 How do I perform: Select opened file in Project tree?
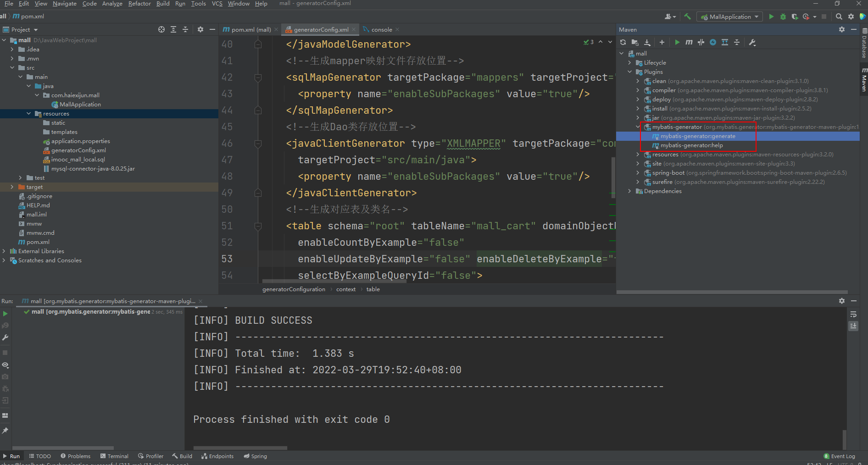click(161, 29)
